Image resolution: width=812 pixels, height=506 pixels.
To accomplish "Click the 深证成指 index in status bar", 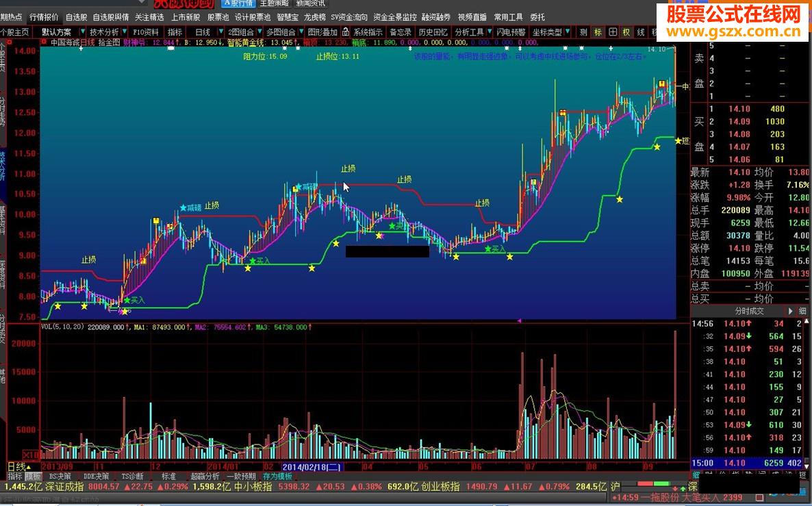I will (x=65, y=487).
